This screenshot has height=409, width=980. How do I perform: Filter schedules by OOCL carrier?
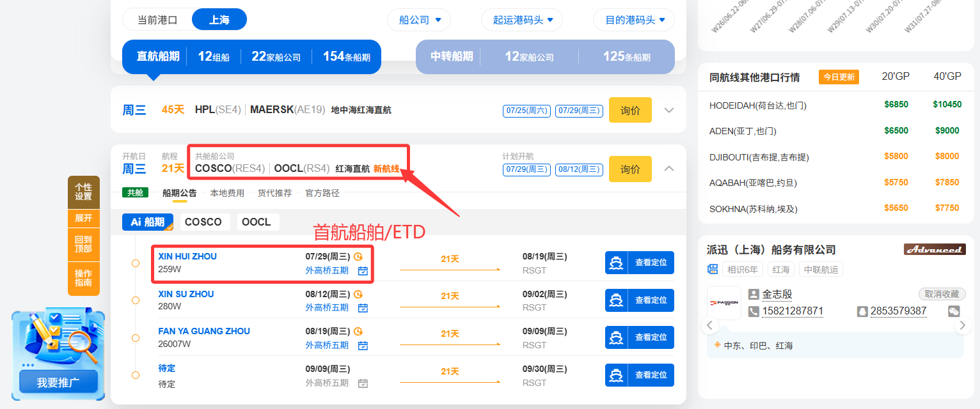point(257,222)
